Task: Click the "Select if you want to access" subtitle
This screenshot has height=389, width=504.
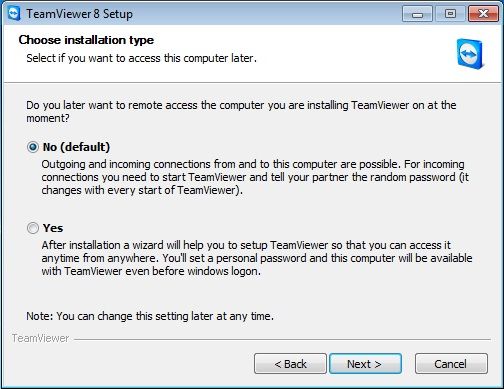Action: click(142, 58)
